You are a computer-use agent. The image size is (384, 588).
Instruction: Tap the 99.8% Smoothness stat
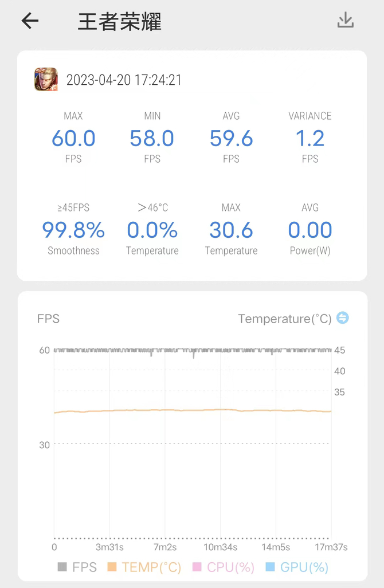point(73,230)
